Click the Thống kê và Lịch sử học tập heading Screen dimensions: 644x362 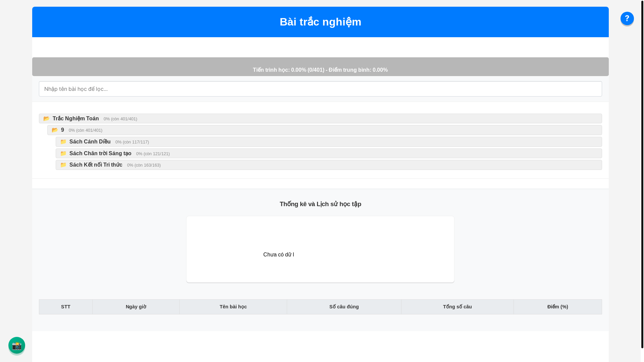click(320, 204)
